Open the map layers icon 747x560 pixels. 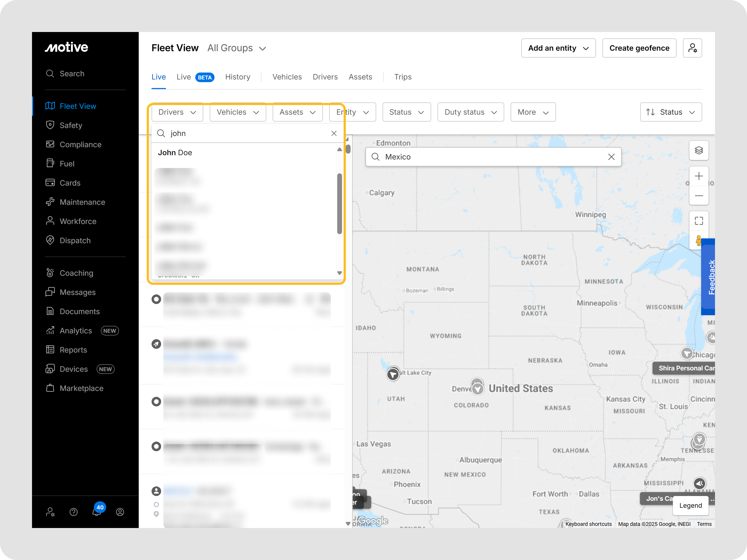point(698,150)
